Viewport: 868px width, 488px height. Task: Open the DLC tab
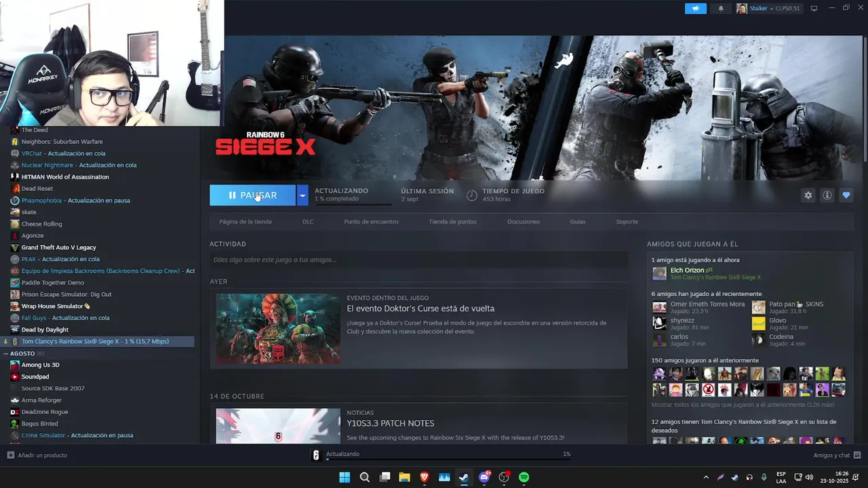point(308,222)
